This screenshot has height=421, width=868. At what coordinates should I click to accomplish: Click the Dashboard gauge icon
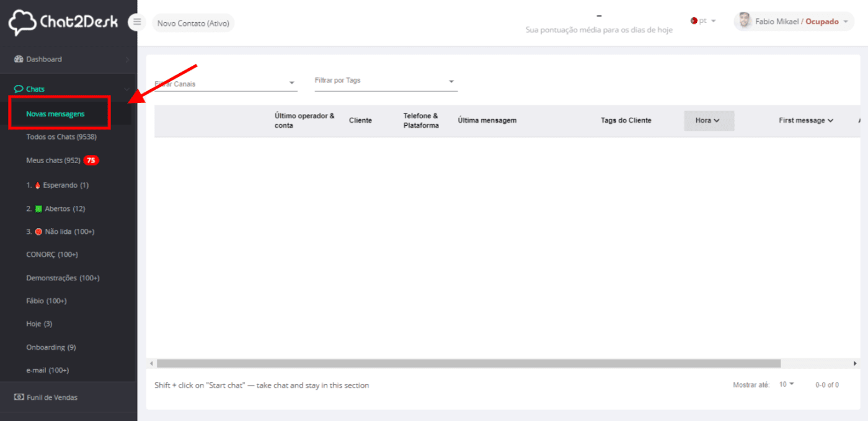coord(19,60)
